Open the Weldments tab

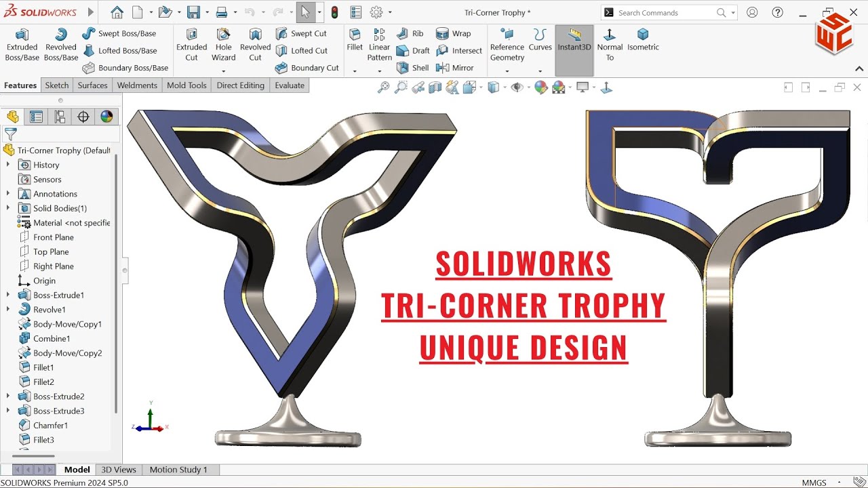tap(137, 85)
